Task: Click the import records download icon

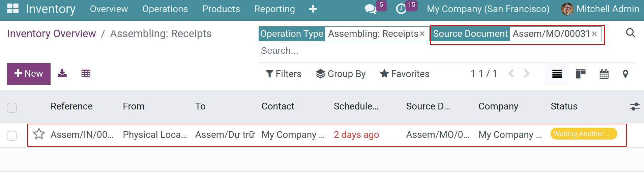Action: coord(62,73)
